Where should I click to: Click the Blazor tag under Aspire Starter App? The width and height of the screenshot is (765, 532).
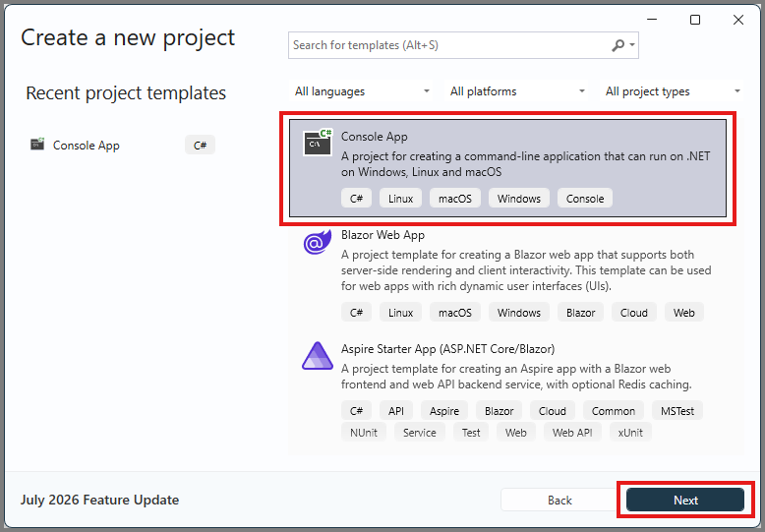[x=499, y=411]
